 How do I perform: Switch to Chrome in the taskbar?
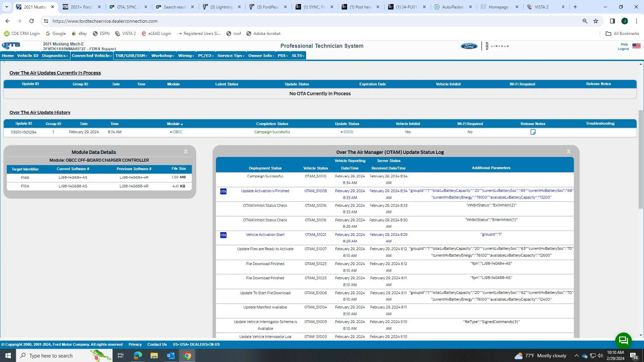(187, 356)
